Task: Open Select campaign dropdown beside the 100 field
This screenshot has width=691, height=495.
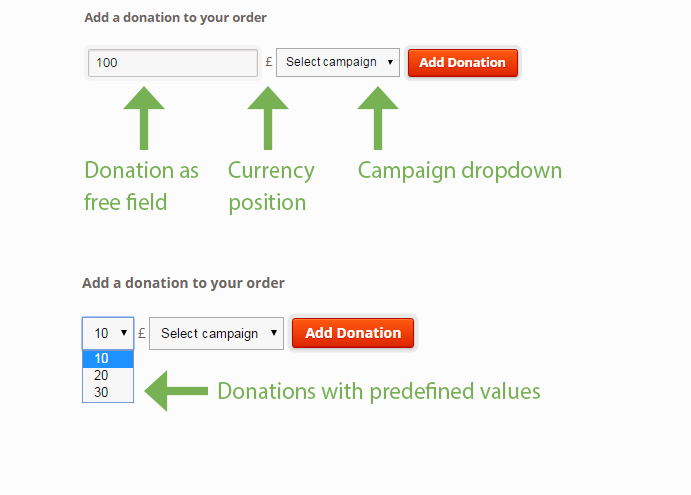Action: tap(338, 62)
